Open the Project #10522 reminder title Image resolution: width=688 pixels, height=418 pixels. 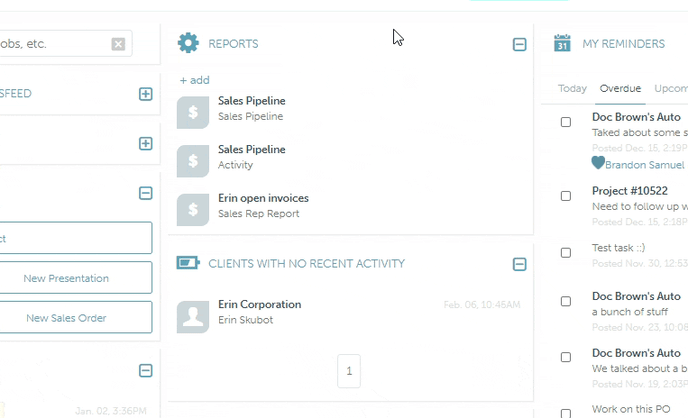pos(630,191)
